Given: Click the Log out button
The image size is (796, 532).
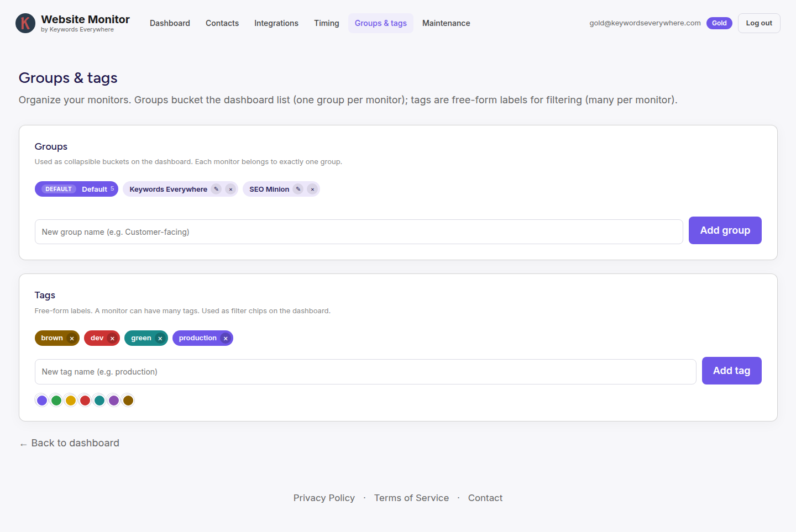Looking at the screenshot, I should (x=759, y=23).
